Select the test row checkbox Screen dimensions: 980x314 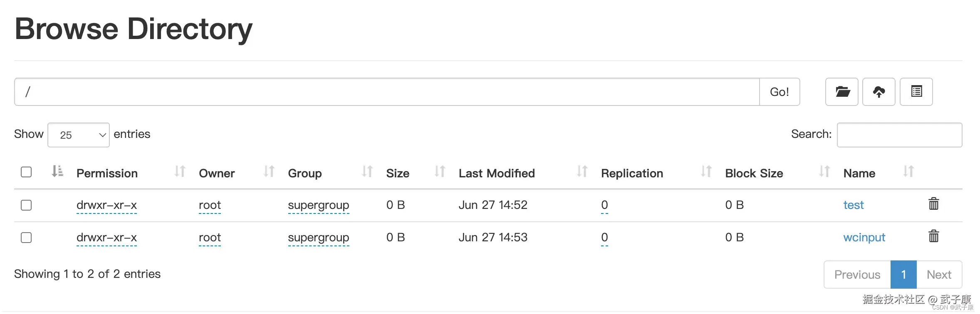[x=26, y=205]
